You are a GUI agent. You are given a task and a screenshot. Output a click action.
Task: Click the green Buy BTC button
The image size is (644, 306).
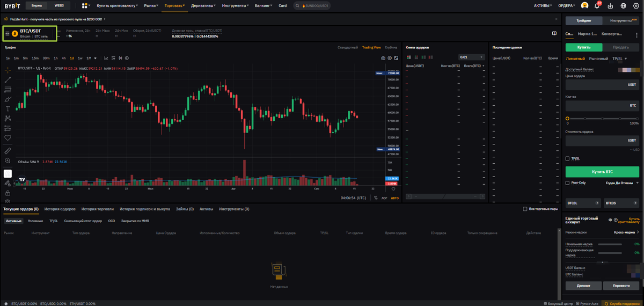pos(602,171)
